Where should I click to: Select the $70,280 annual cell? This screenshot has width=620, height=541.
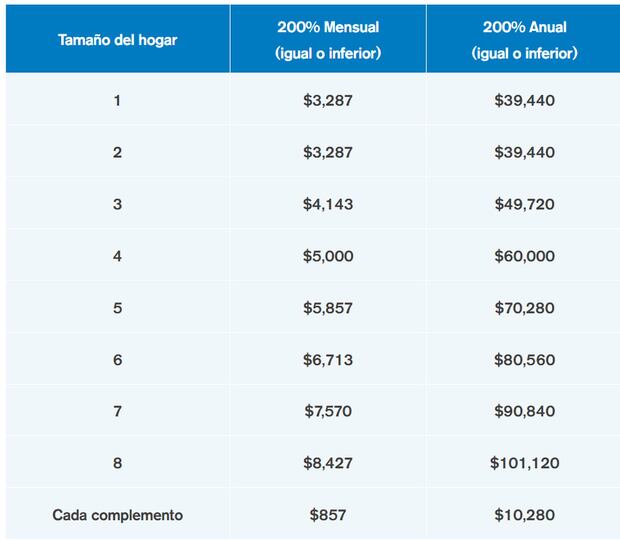[x=524, y=308]
